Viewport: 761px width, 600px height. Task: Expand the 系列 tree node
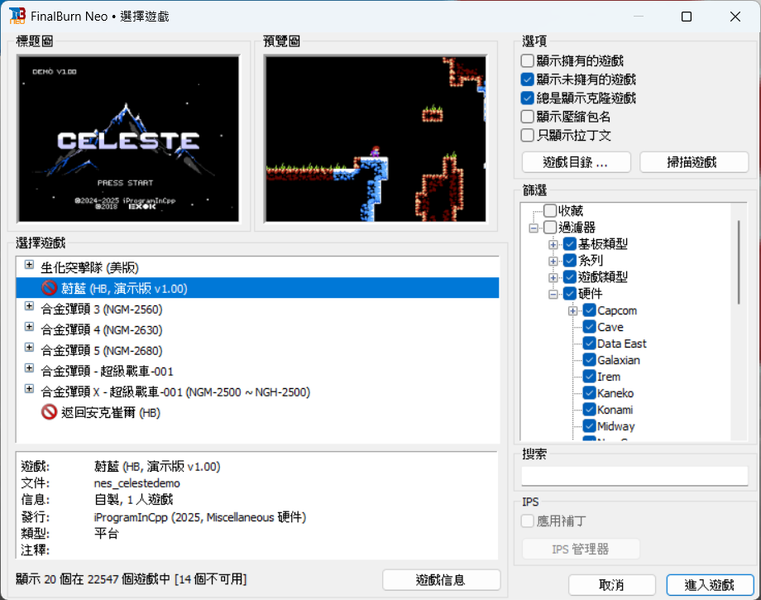point(553,261)
